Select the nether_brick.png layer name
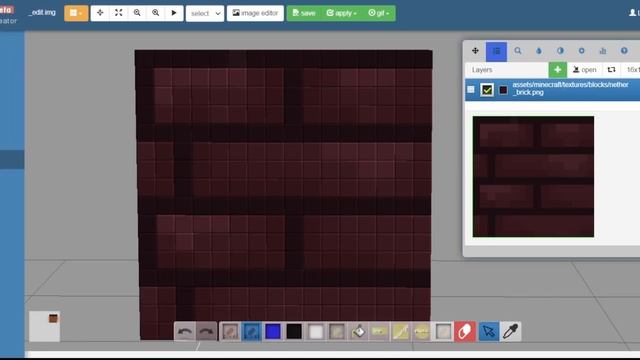 pyautogui.click(x=570, y=89)
